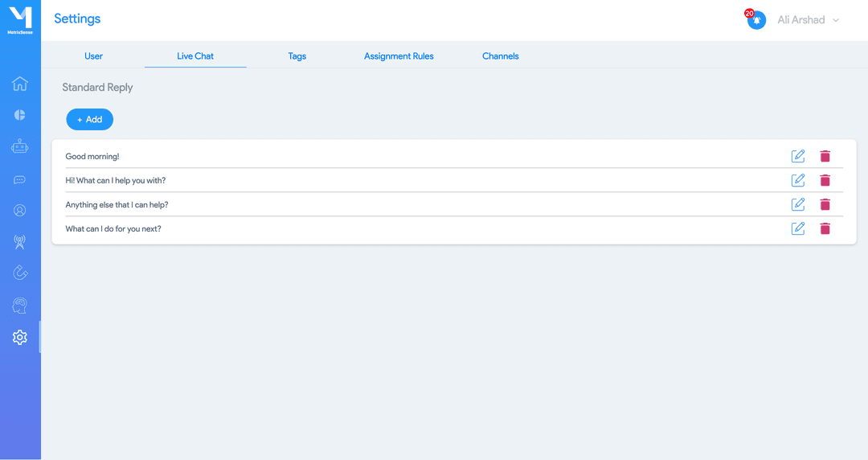The image size is (868, 460).
Task: Select "Anything else that I can help?" text
Action: point(117,204)
